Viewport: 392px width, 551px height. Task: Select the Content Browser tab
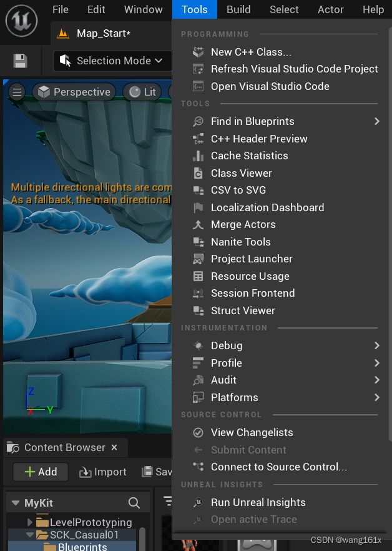(65, 448)
